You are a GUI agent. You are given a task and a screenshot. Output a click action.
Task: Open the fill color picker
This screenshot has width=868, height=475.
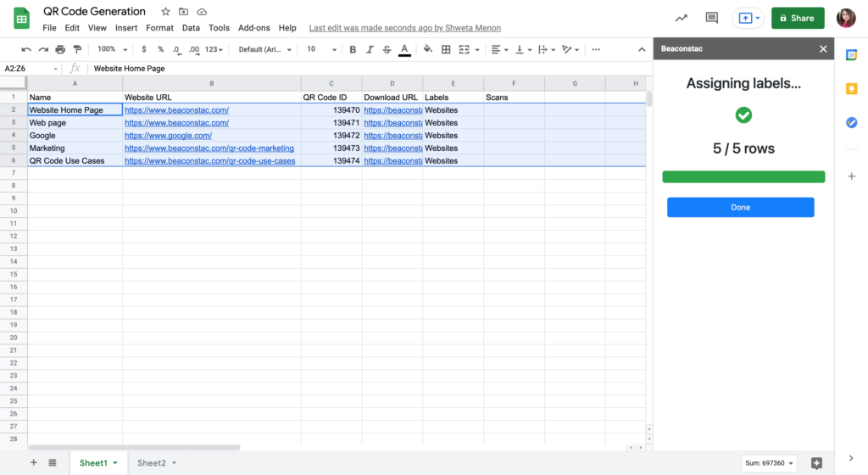point(428,49)
